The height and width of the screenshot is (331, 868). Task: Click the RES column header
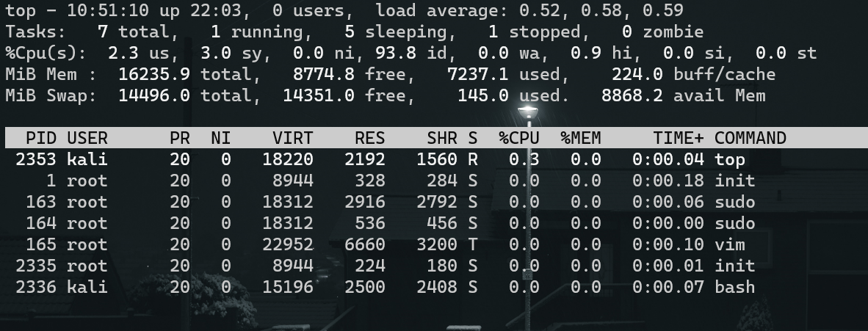click(x=369, y=138)
